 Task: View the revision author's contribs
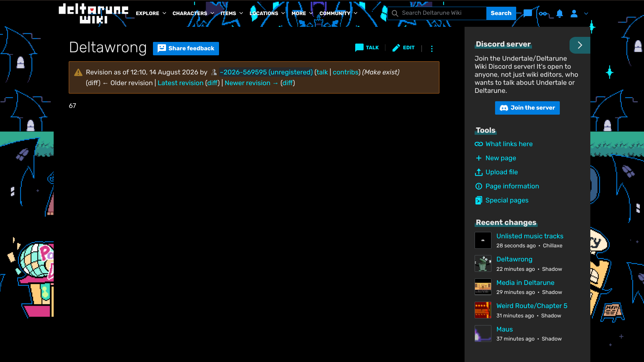pos(345,72)
